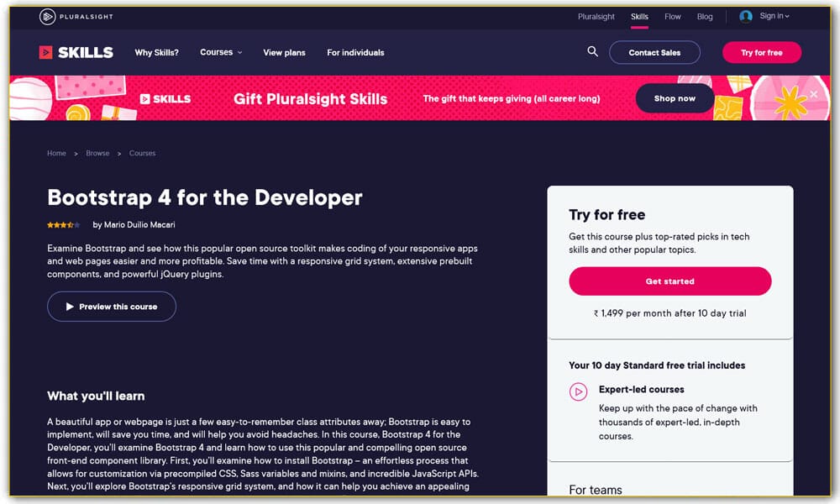The width and height of the screenshot is (840, 504).
Task: Close the gift promotion banner
Action: (814, 94)
